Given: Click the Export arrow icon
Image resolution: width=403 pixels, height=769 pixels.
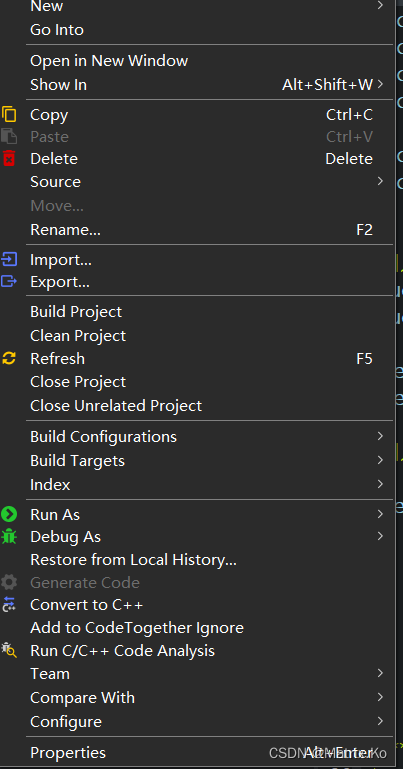Looking at the screenshot, I should (x=9, y=282).
